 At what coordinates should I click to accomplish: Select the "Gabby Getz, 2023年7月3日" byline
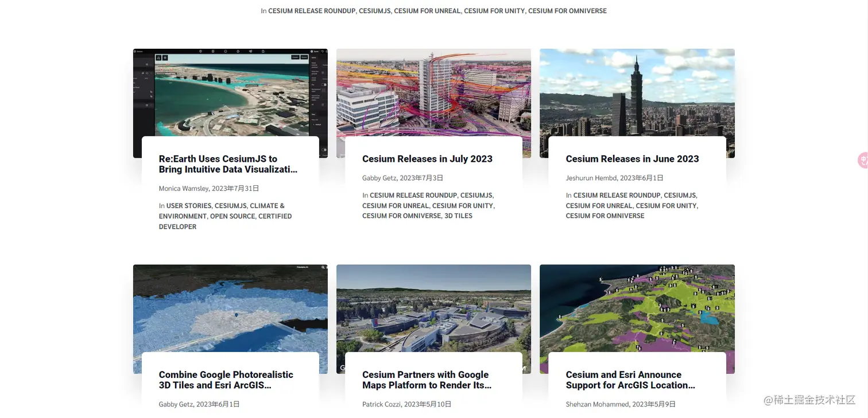tap(402, 178)
